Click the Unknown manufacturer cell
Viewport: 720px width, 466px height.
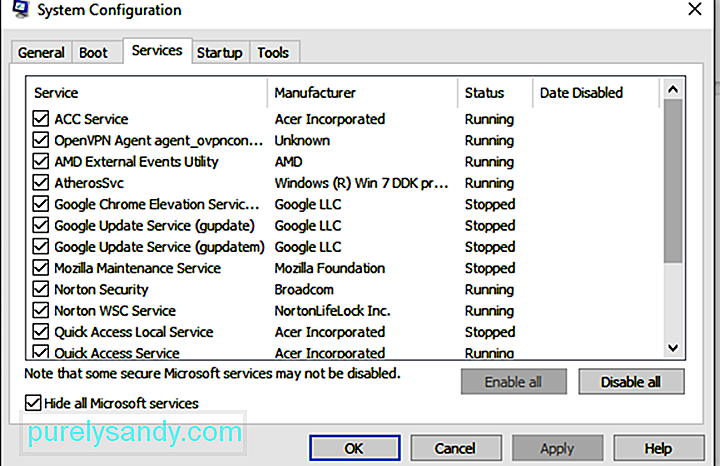click(302, 140)
